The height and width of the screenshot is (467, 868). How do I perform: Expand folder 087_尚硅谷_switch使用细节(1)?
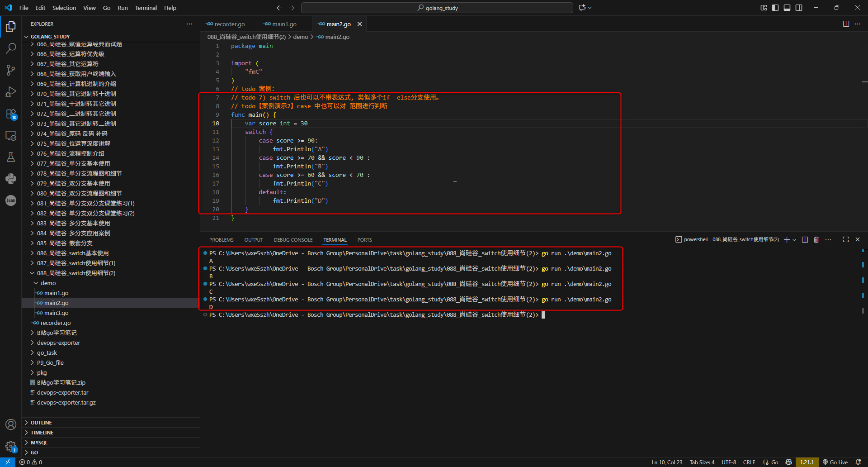(111, 263)
